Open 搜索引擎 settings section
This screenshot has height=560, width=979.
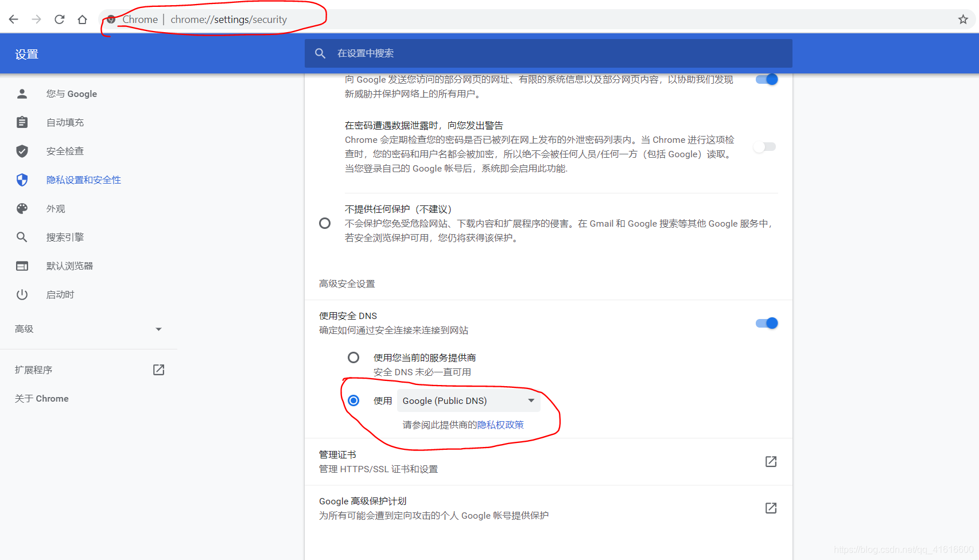(x=65, y=237)
